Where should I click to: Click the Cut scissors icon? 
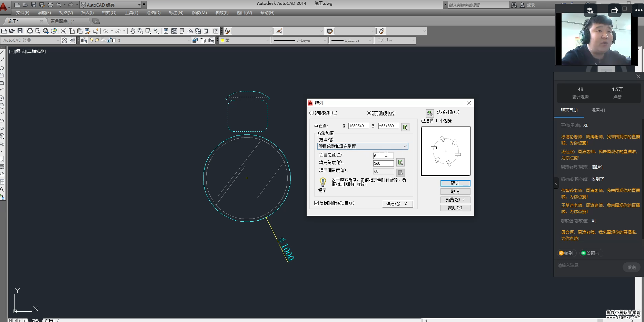point(63,31)
